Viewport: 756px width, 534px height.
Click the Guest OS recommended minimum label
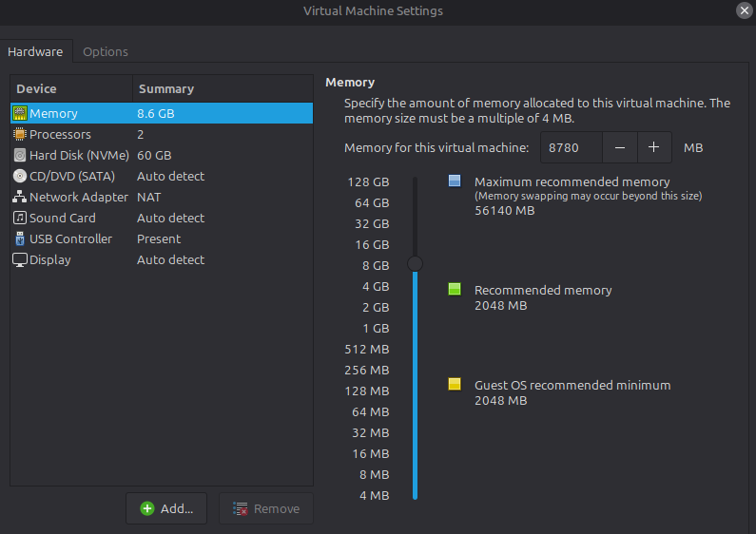(x=572, y=385)
